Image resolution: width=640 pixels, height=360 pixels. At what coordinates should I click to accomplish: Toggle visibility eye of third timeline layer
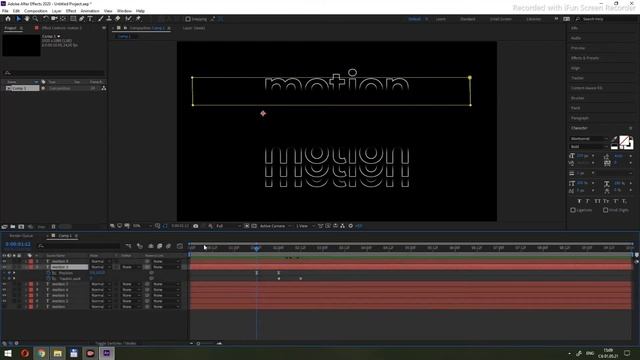[4, 284]
